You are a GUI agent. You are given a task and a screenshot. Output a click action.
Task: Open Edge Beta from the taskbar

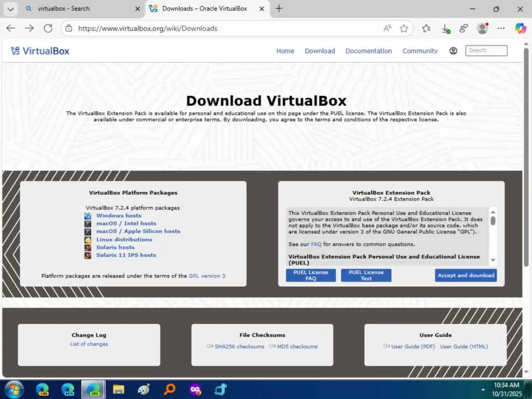(x=68, y=390)
